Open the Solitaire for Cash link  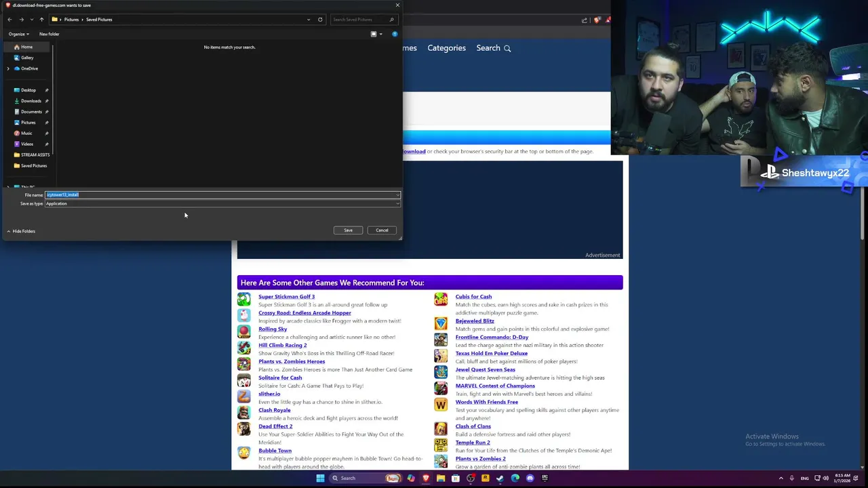click(x=280, y=378)
